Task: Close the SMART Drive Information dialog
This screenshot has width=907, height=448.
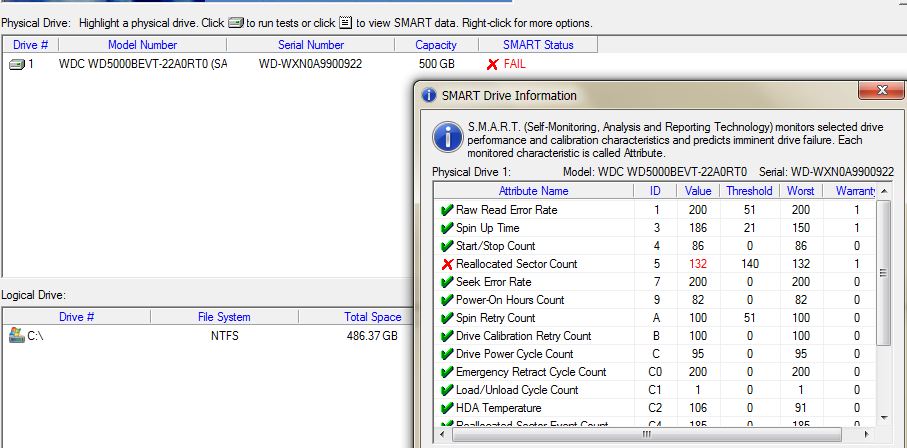Action: point(880,92)
